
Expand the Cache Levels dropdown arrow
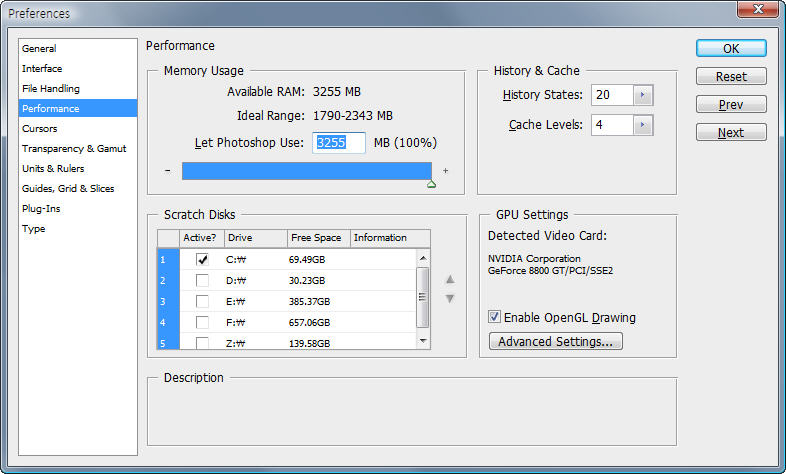(643, 125)
